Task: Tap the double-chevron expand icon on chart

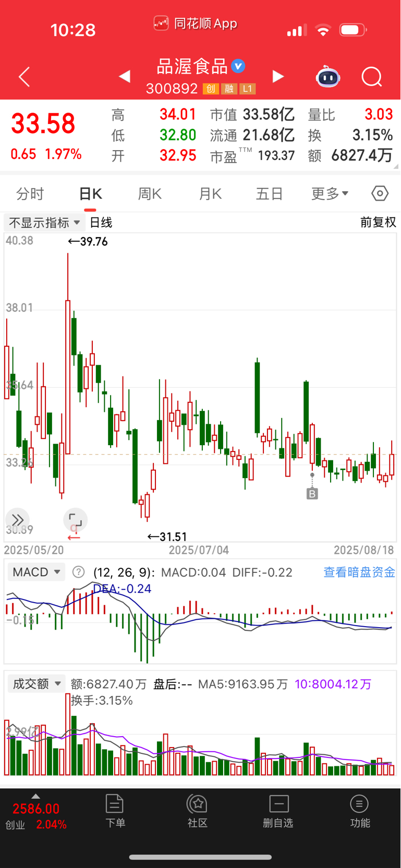Action: pyautogui.click(x=17, y=520)
